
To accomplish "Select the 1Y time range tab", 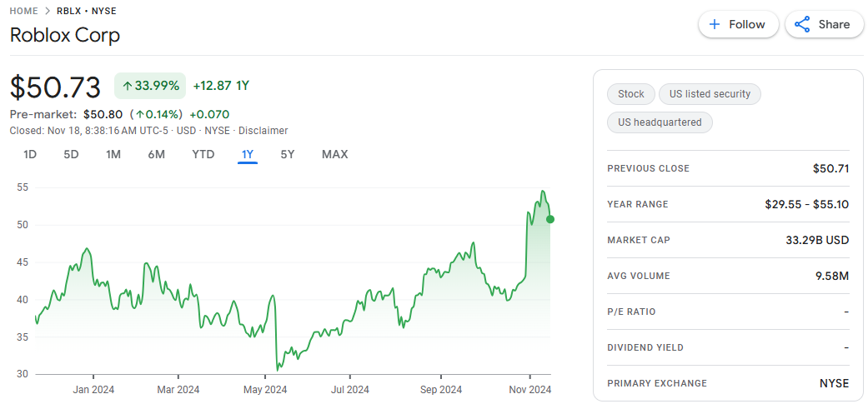I will [248, 154].
